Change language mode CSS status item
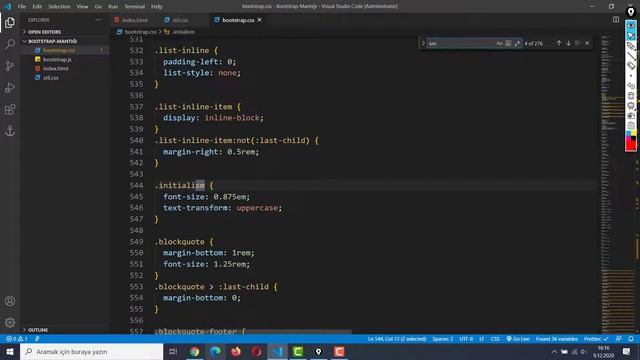The width and height of the screenshot is (640, 360). (x=495, y=339)
